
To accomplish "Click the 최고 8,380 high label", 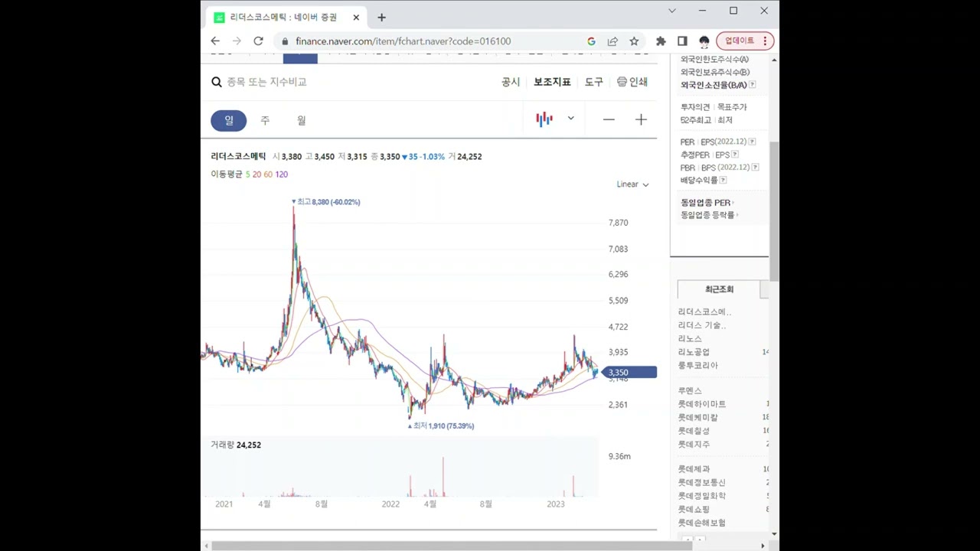I will point(325,202).
